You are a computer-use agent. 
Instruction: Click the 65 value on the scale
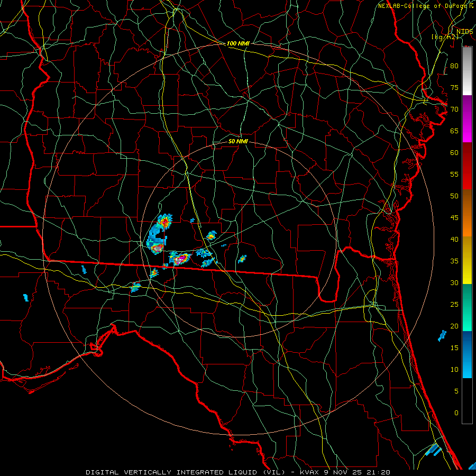coord(454,131)
